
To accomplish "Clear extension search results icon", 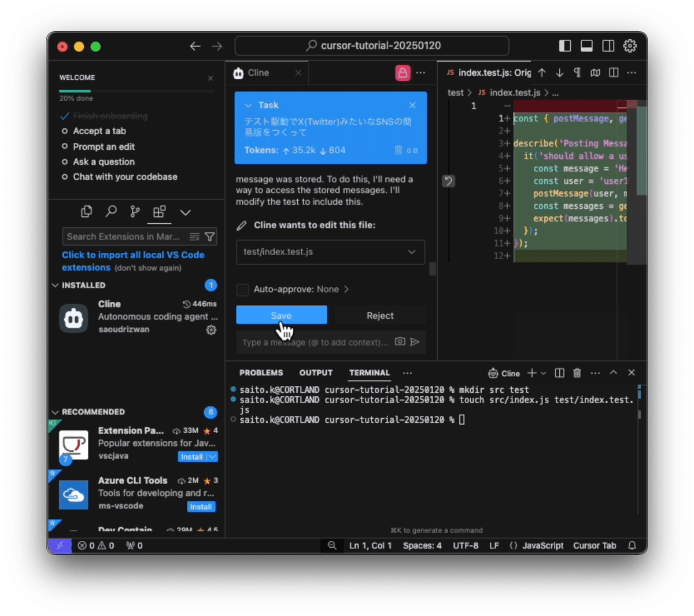I will click(x=194, y=237).
